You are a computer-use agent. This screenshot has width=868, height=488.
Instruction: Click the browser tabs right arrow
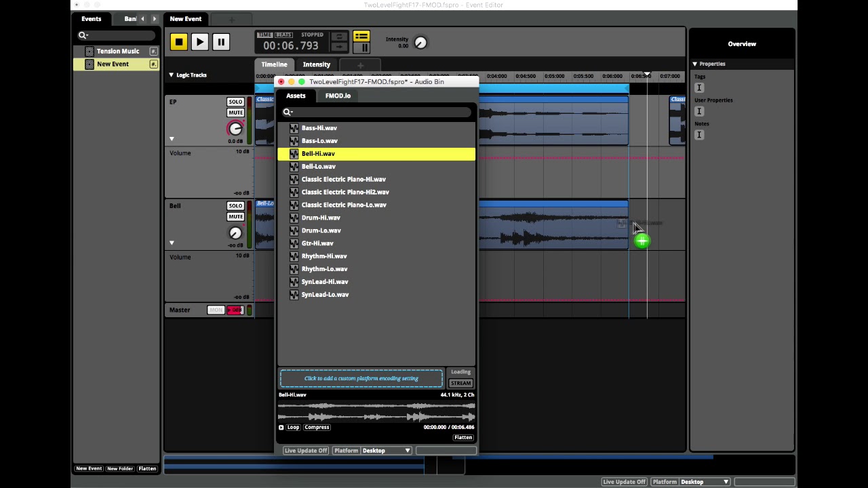click(154, 19)
